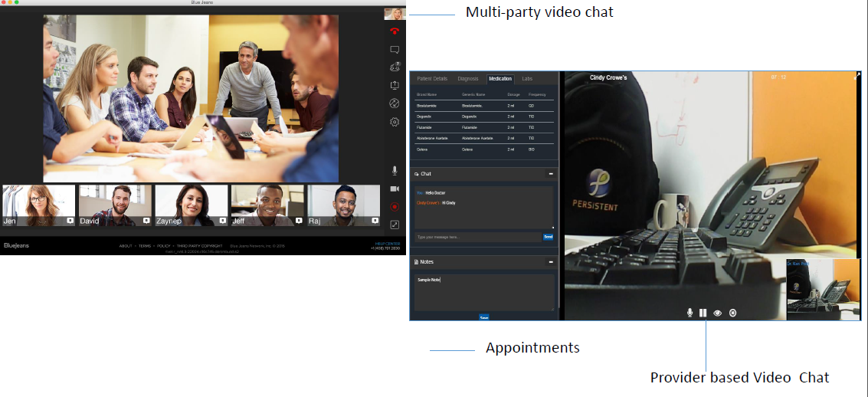Viewport: 868px width, 397px height.
Task: Open the THIRD PARTY COPYRIGHT link
Action: 200,246
